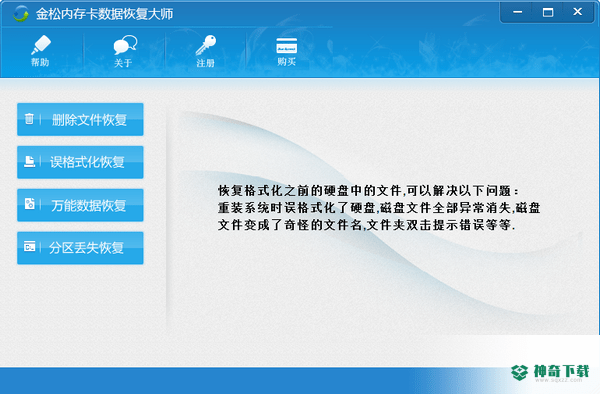The image size is (600, 394).
Task: Maximize the data recovery window
Action: pyautogui.click(x=548, y=12)
